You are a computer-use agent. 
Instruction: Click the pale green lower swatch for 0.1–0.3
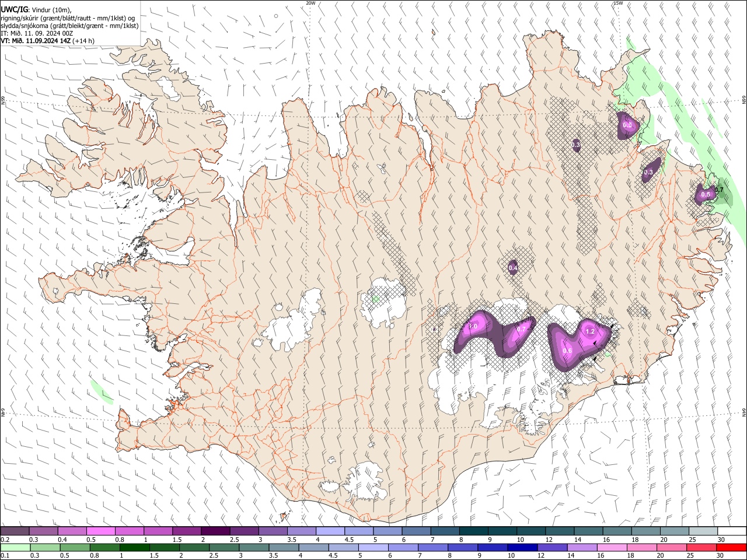pyautogui.click(x=15, y=548)
